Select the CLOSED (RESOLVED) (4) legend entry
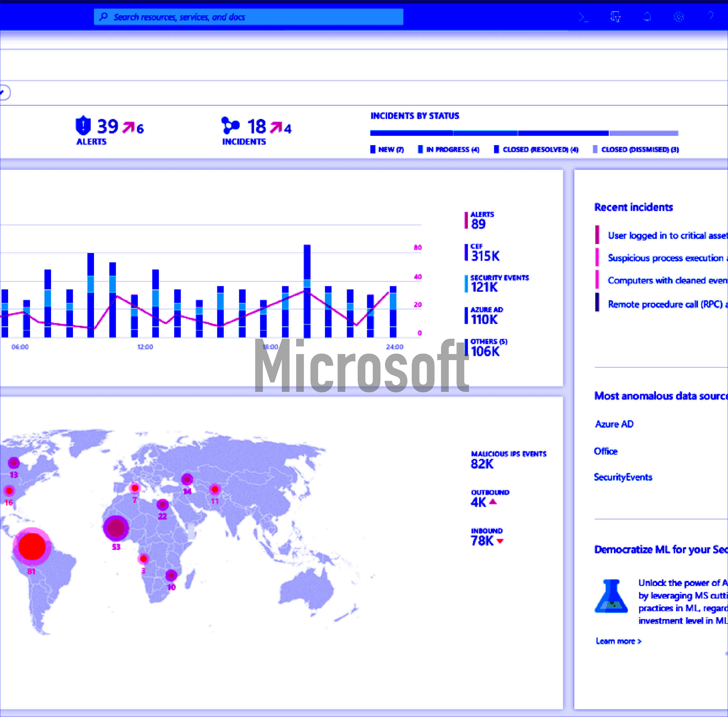 (x=536, y=149)
